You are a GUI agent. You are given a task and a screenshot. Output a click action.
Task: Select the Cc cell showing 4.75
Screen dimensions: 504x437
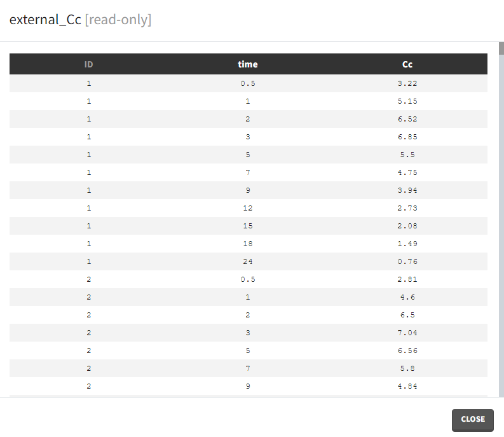tap(407, 172)
